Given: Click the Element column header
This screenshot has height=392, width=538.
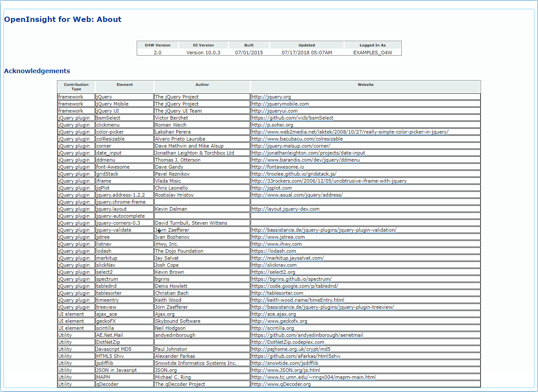Looking at the screenshot, I should tap(125, 87).
